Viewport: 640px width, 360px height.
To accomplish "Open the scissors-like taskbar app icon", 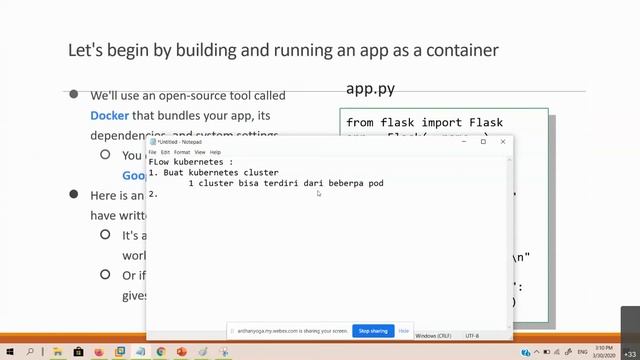I will coord(223,352).
